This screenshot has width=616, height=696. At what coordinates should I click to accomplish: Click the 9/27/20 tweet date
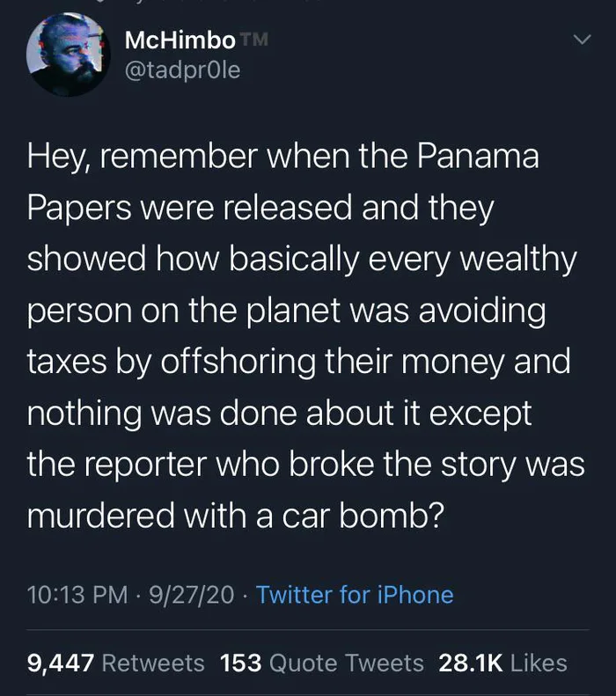(x=192, y=595)
